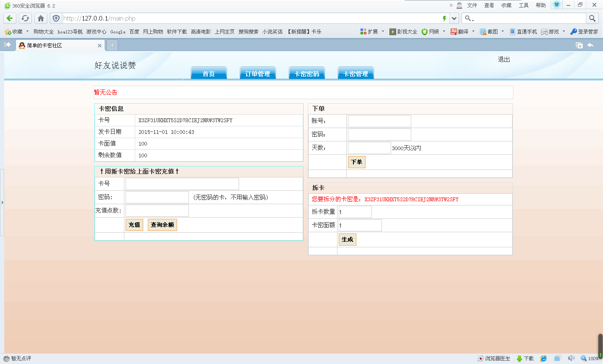Open 下载 downloads in status bar
603x364 pixels.
525,359
